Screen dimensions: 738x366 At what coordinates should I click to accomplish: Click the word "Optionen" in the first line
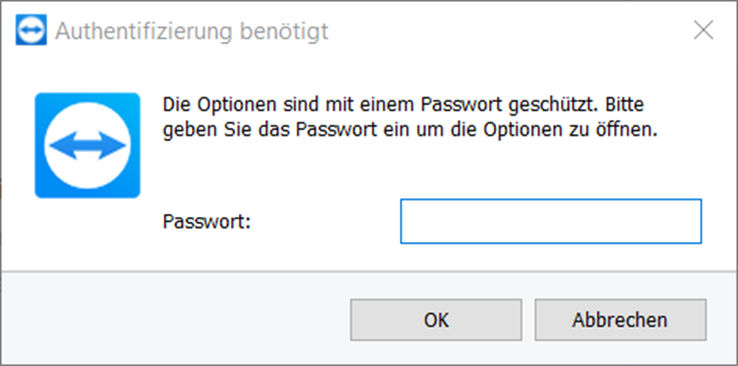237,106
